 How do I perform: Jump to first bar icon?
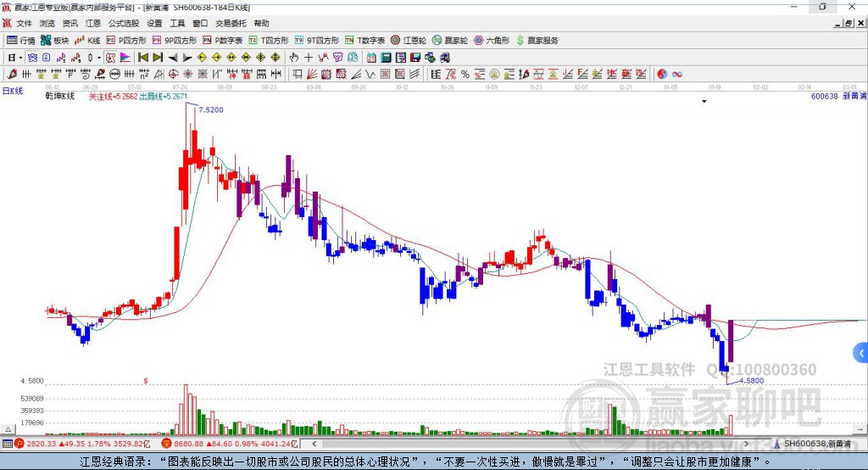pos(142,58)
